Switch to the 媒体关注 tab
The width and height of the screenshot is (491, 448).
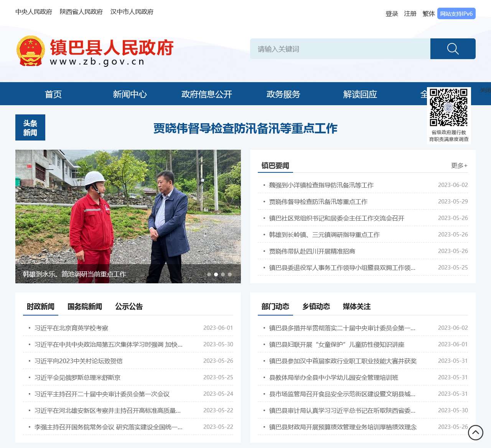[x=356, y=306]
